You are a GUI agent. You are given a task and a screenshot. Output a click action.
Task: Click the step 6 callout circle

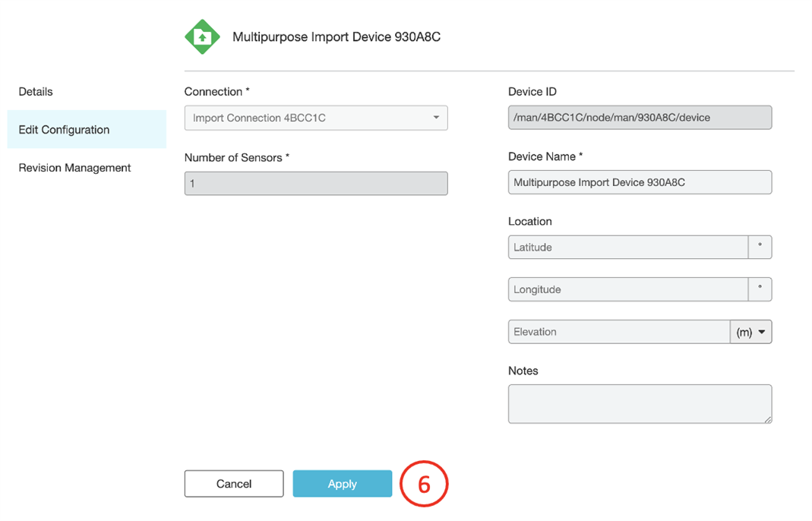click(x=424, y=484)
